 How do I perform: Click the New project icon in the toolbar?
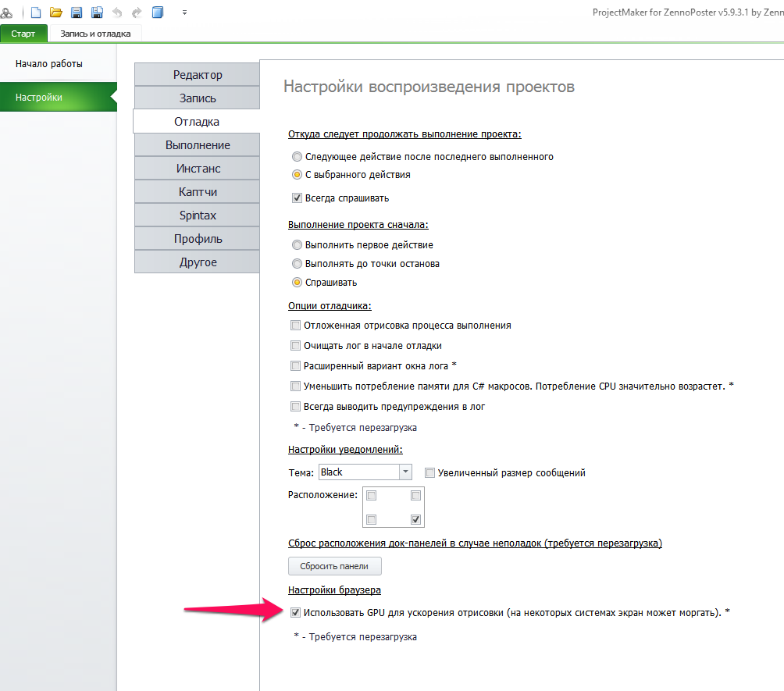click(x=36, y=12)
